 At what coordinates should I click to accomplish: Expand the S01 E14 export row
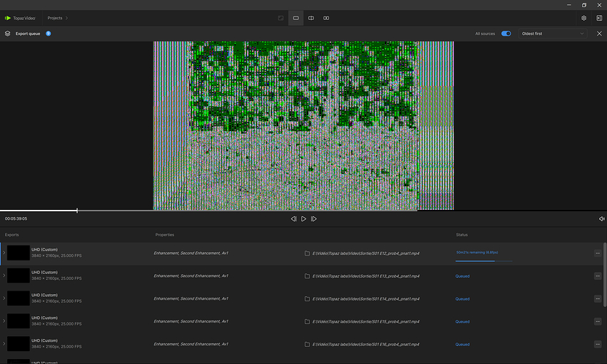tap(4, 298)
